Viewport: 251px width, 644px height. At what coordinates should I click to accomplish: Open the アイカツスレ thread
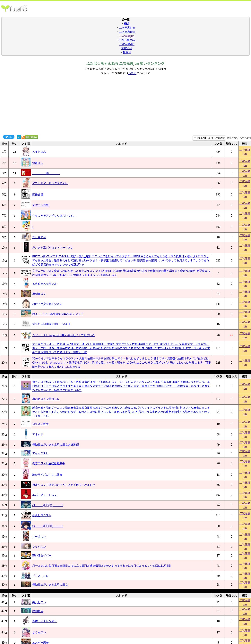tap(40, 453)
